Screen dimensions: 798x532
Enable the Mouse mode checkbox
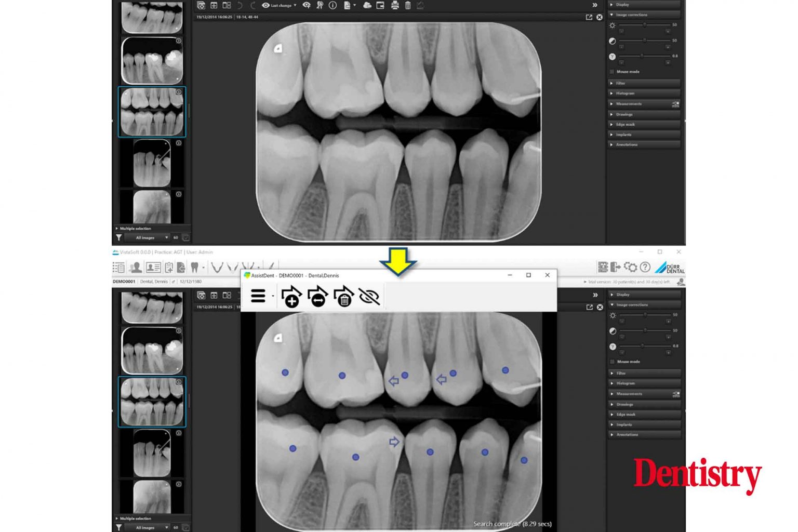(611, 72)
